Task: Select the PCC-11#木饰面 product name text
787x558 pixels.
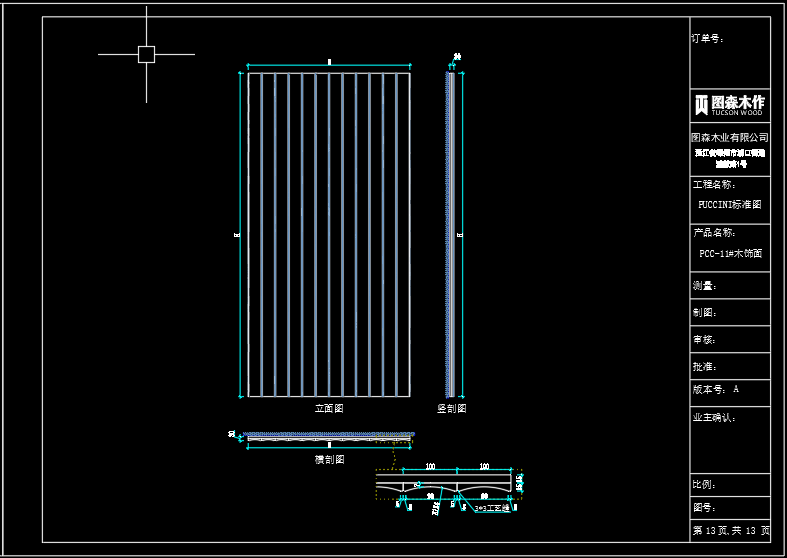Action: pos(730,254)
